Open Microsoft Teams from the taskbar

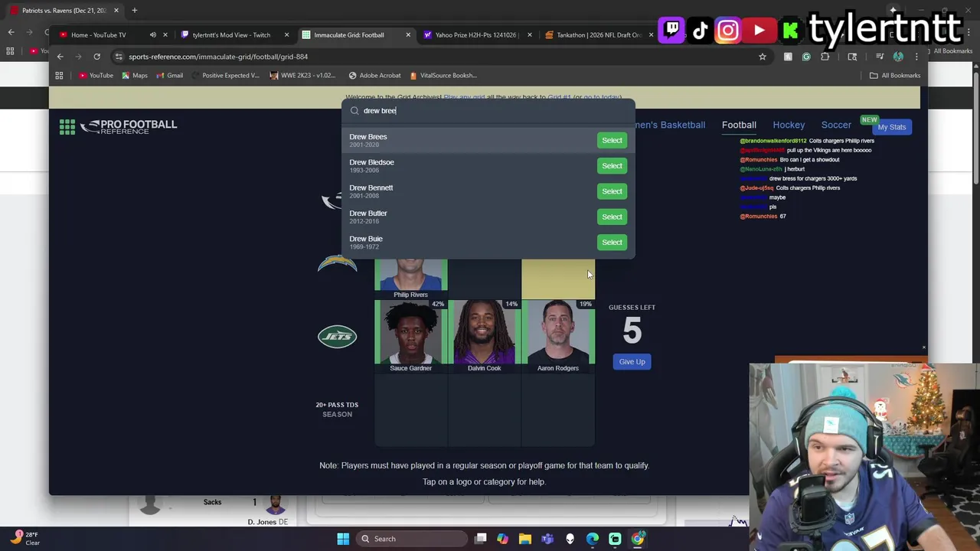[547, 539]
